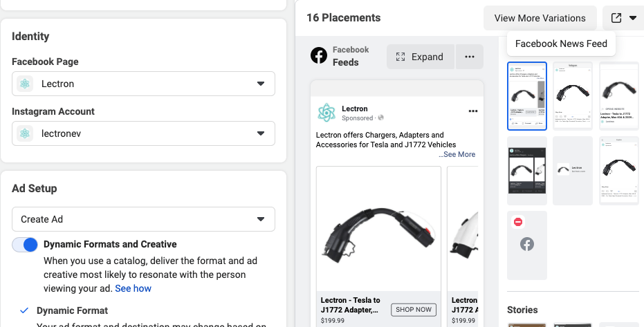Screen dimensions: 644x327
Task: Open the Facebook Page Lectron dropdown
Action: [x=260, y=84]
